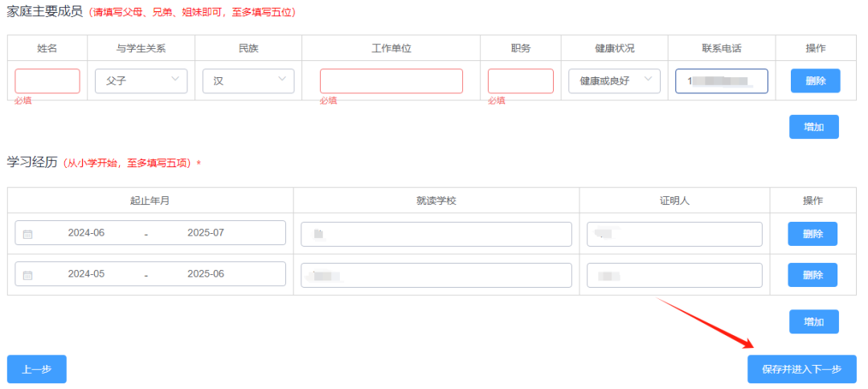868x389 pixels.
Task: Click the calendar icon in 2024-06 row
Action: pyautogui.click(x=27, y=234)
